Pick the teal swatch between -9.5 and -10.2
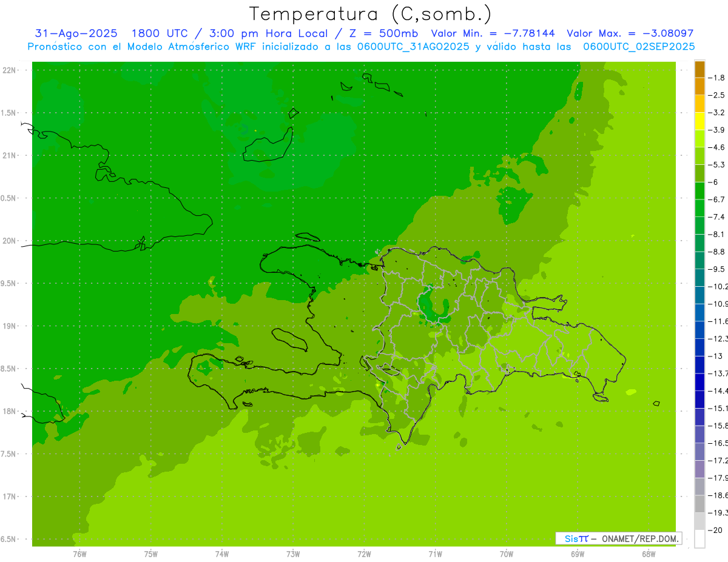The height and width of the screenshot is (562, 728). point(699,278)
